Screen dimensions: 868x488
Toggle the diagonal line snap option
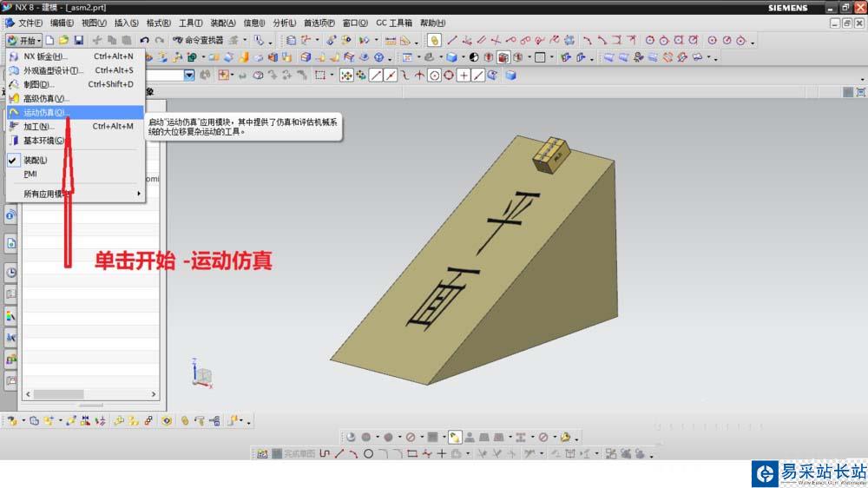coord(376,76)
